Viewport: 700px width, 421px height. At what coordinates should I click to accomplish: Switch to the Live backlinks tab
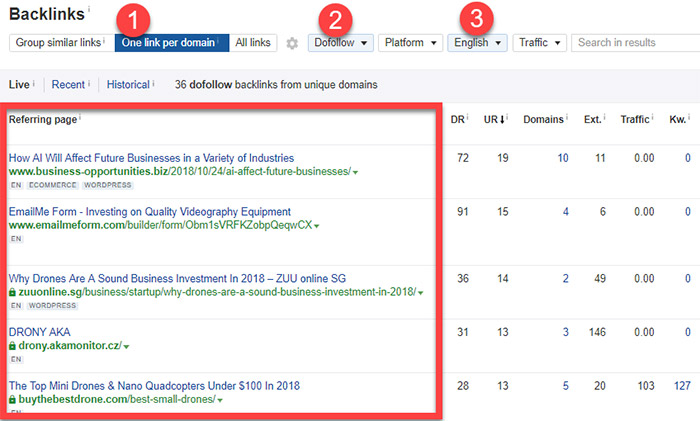[19, 84]
